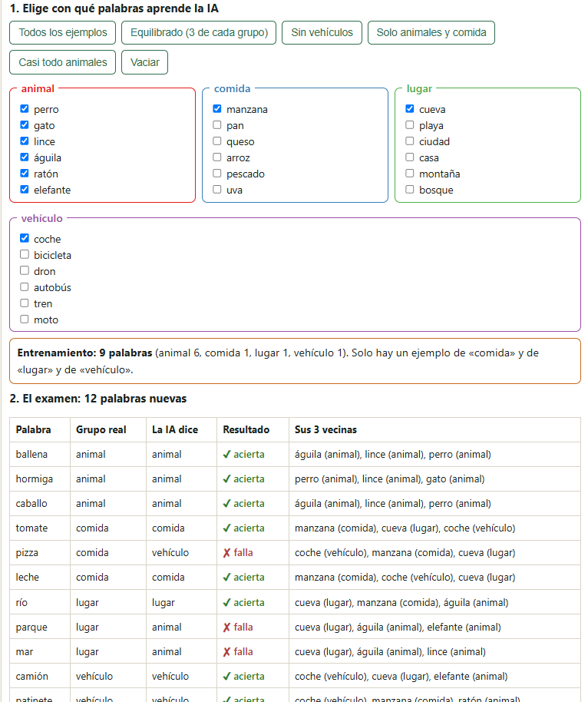Tick the 'casa' checkbox
588x702 pixels.
pos(410,157)
